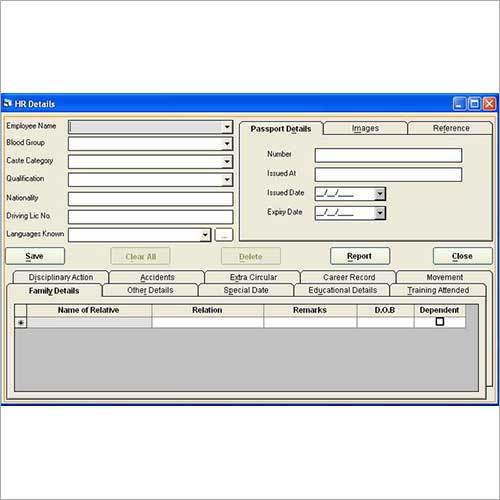Image resolution: width=500 pixels, height=500 pixels.
Task: Open the Blood Group combo box
Action: coord(227,144)
